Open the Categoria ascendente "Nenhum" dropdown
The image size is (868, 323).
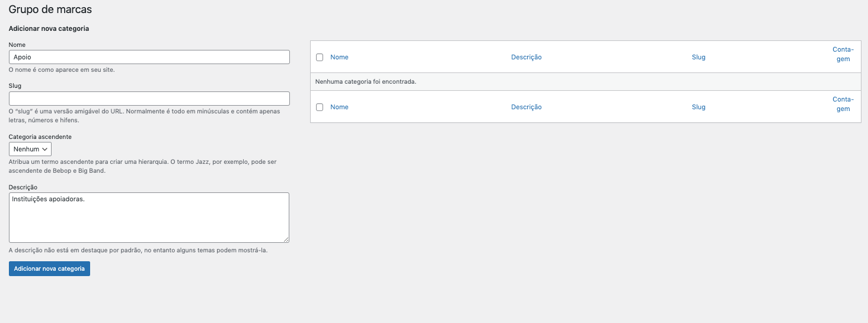tap(30, 149)
